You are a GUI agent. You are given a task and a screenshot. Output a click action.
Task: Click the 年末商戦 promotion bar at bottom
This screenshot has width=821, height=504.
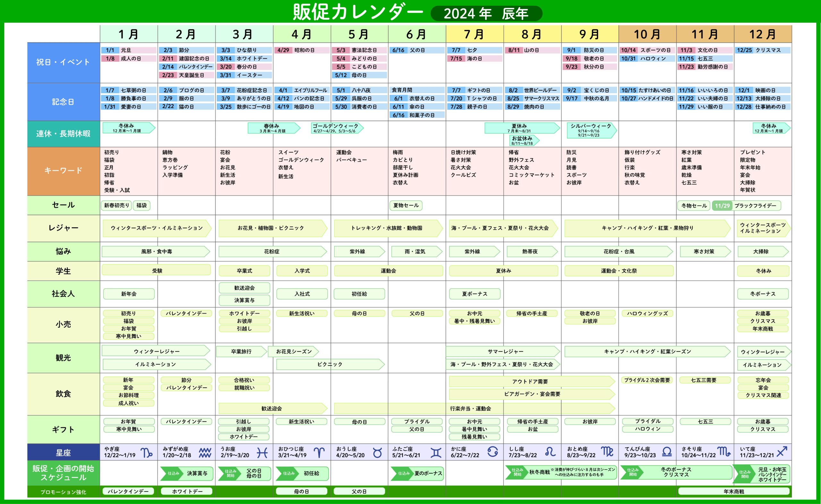(734, 491)
